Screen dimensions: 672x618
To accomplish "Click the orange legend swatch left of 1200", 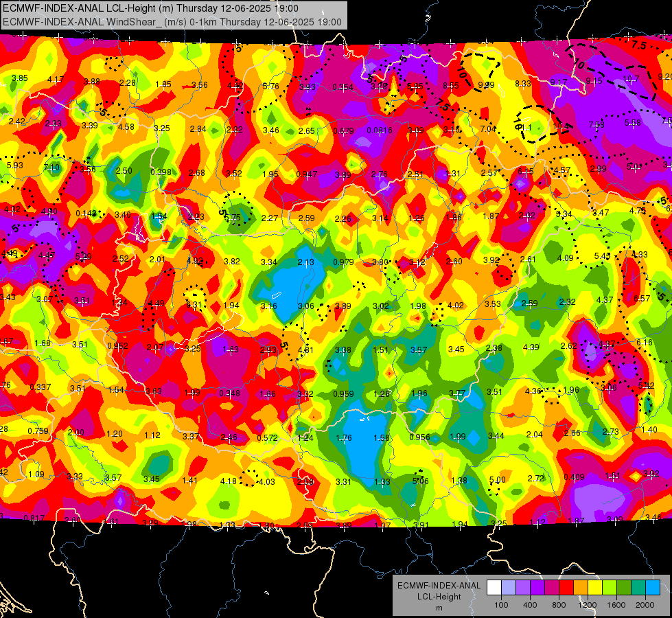I will (x=580, y=588).
